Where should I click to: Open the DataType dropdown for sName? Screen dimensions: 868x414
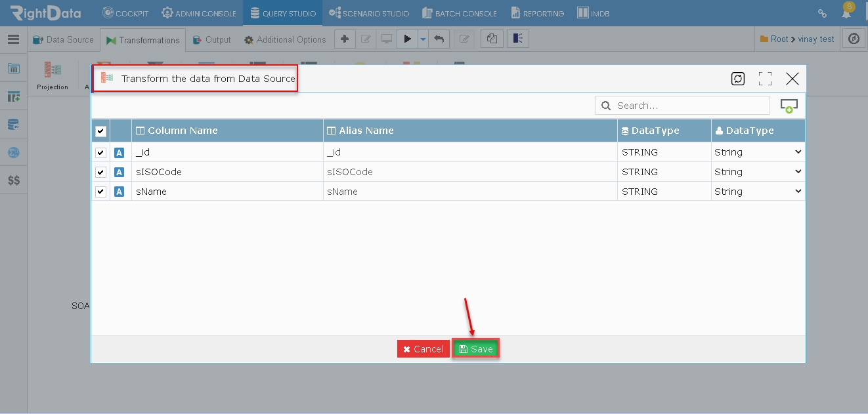758,192
